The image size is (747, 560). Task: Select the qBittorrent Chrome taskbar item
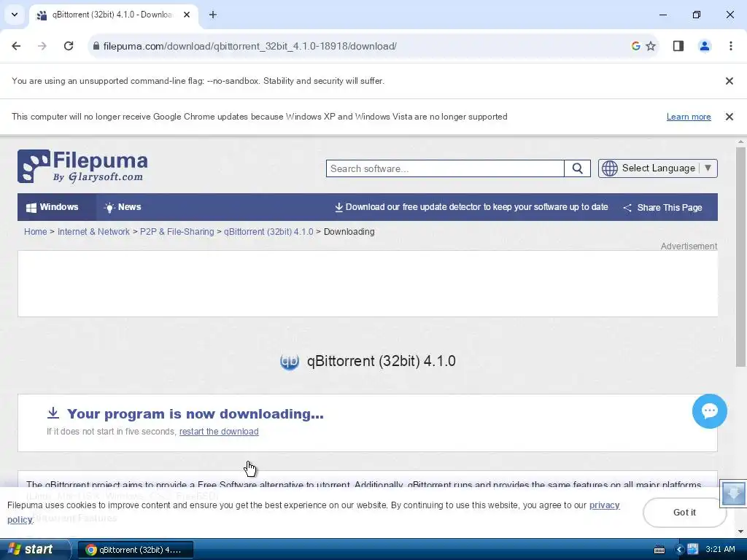135,550
